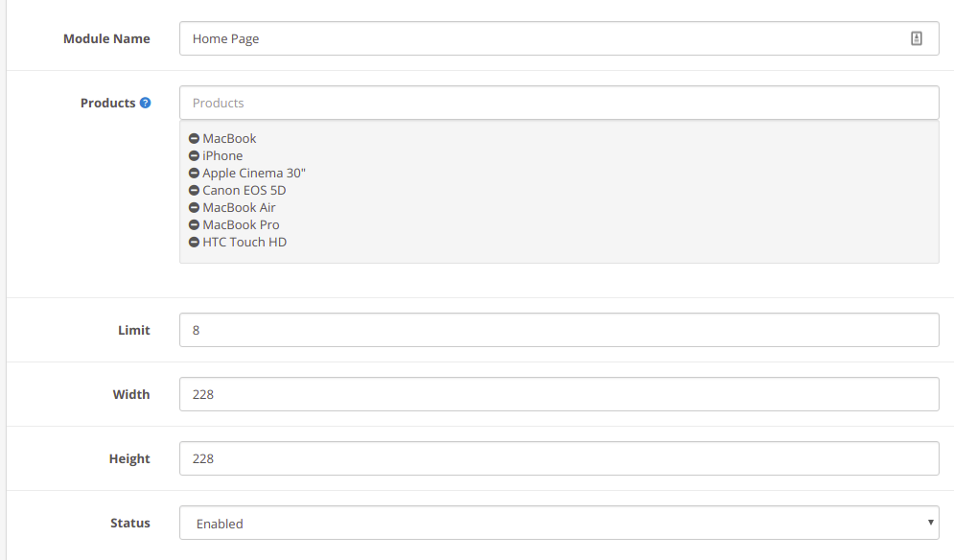Remove MacBook Pro from list
954x560 pixels.
pyautogui.click(x=194, y=225)
